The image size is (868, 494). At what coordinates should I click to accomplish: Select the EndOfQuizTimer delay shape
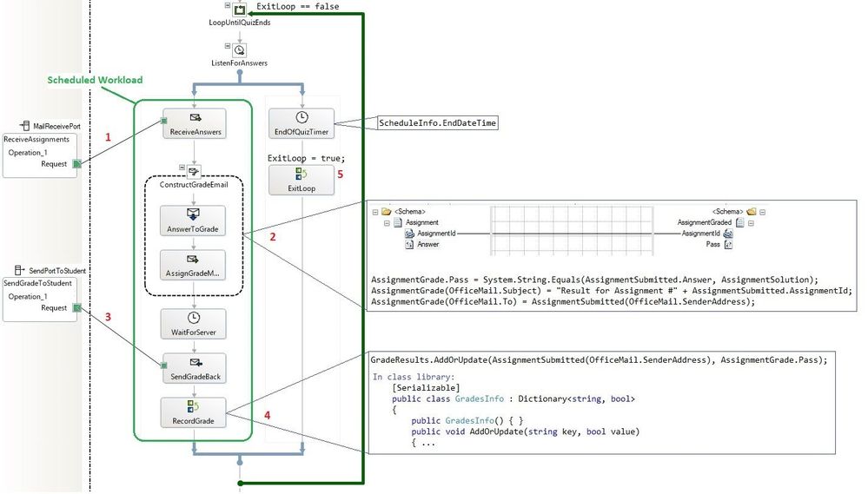coord(301,123)
